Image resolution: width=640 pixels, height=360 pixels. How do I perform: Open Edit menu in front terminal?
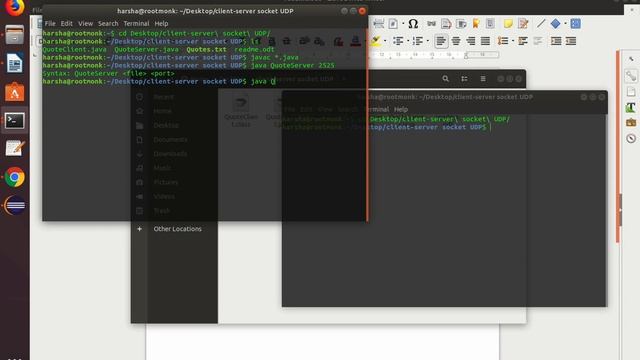pyautogui.click(x=67, y=24)
